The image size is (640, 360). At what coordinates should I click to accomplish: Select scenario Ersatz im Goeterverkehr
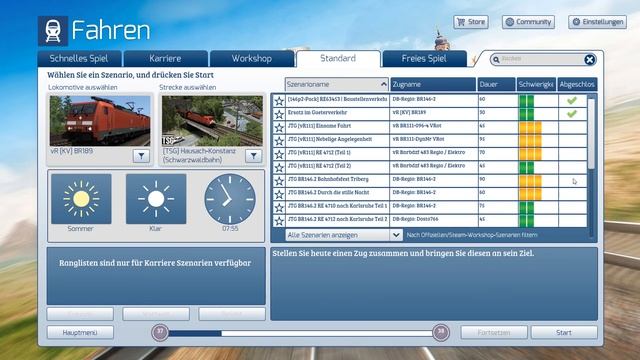430,114
